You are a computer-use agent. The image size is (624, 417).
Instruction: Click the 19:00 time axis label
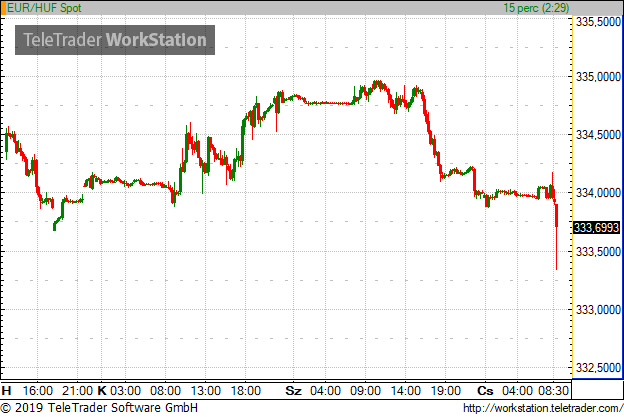click(x=445, y=391)
